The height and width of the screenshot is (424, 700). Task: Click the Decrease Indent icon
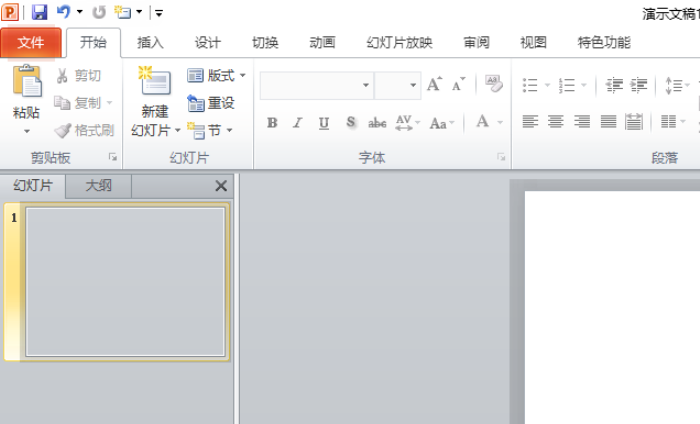[x=614, y=86]
